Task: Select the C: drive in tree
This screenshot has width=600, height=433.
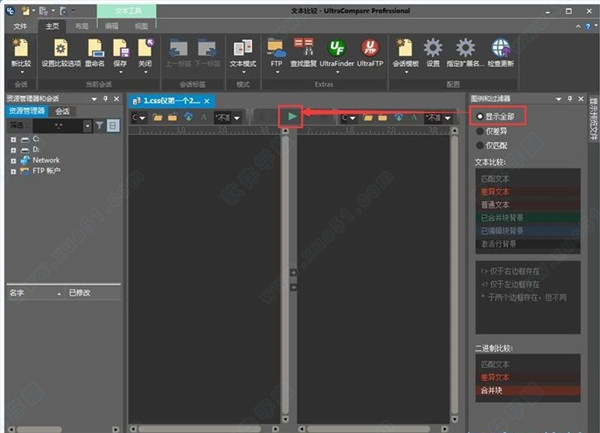Action: click(x=36, y=139)
